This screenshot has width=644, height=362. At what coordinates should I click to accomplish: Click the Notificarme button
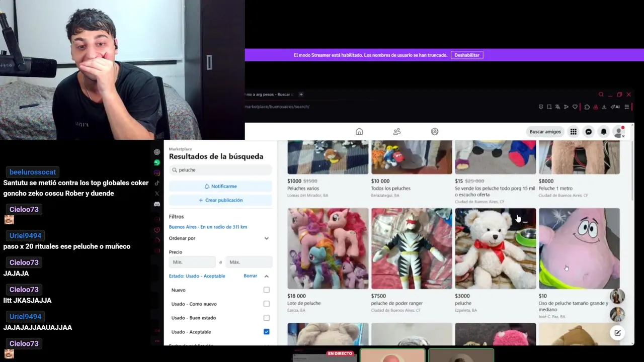click(x=220, y=186)
